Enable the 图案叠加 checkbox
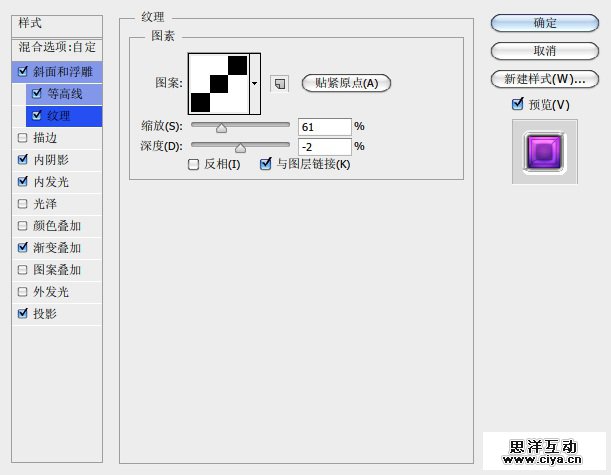The image size is (611, 475). click(x=23, y=270)
